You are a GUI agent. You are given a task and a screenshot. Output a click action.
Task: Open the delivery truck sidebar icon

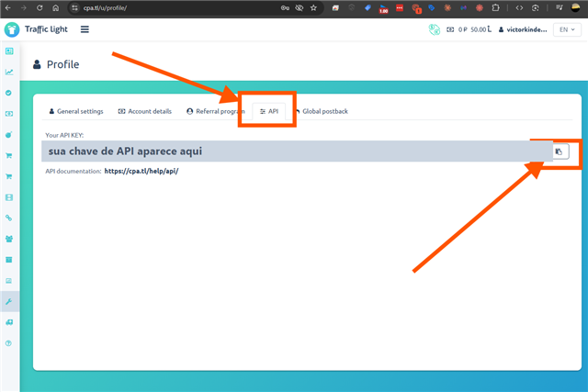pyautogui.click(x=9, y=322)
